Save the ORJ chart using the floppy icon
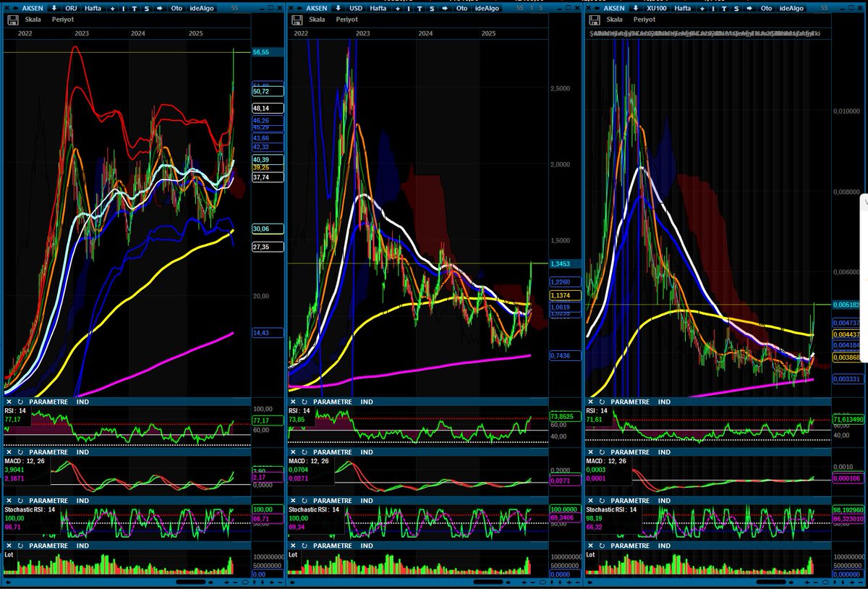Viewport: 868px width, 589px height. pyautogui.click(x=12, y=20)
